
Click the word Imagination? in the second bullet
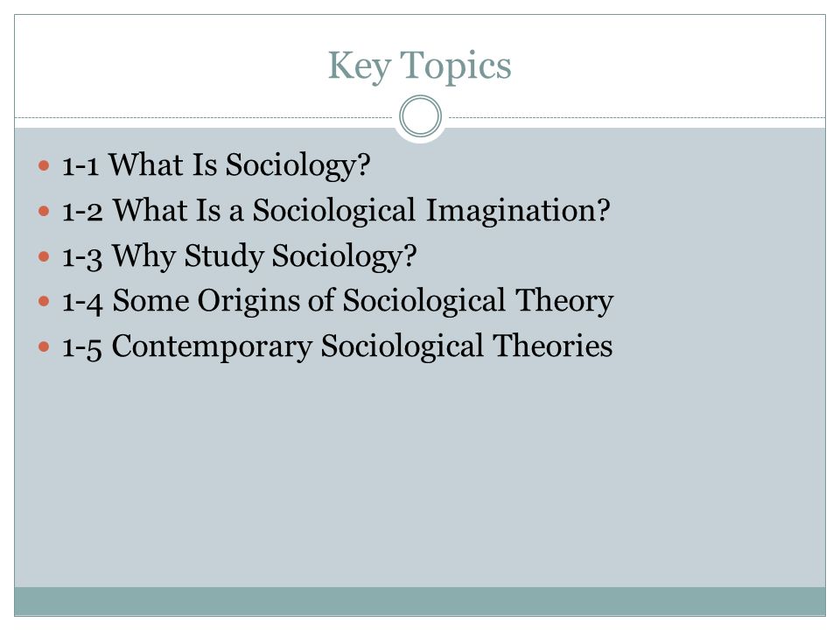point(518,211)
